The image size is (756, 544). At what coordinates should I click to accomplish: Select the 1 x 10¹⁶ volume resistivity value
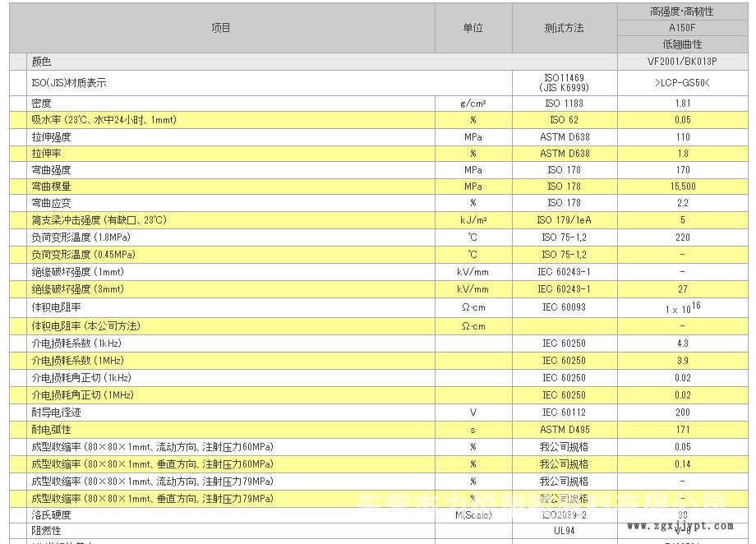coord(682,307)
